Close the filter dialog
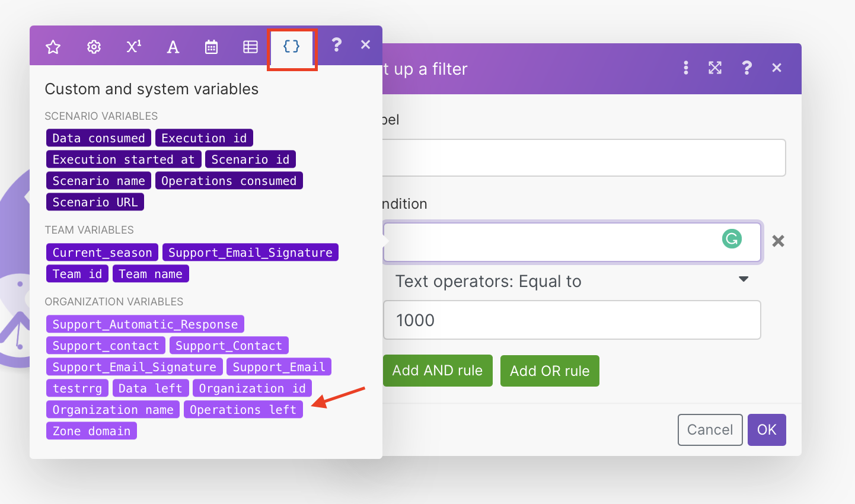Screen dimensions: 855x504 [x=777, y=68]
